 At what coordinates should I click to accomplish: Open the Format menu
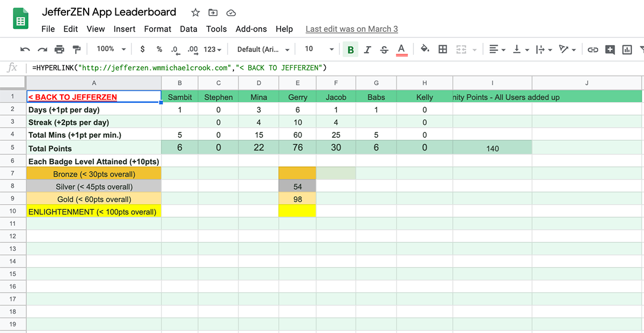tap(158, 29)
